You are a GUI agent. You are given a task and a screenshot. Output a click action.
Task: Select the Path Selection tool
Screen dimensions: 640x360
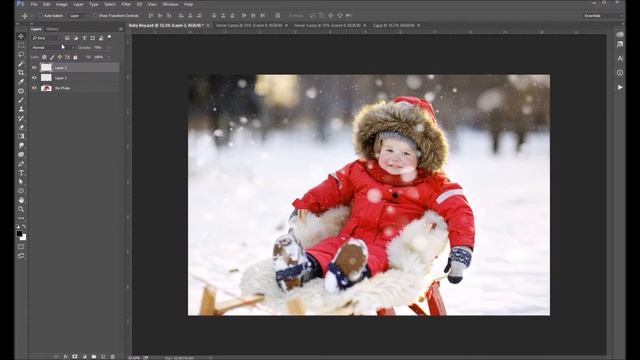pos(21,182)
